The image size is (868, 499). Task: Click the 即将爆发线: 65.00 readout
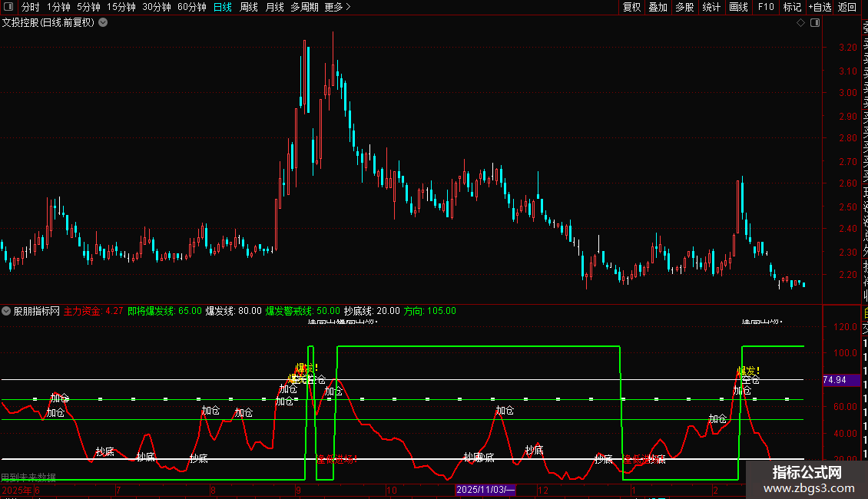click(x=164, y=311)
